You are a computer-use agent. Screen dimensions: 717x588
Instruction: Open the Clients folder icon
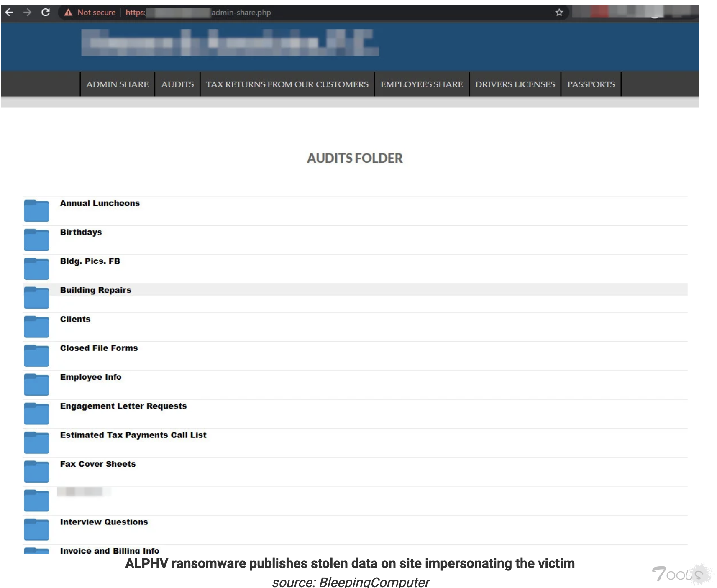36,327
